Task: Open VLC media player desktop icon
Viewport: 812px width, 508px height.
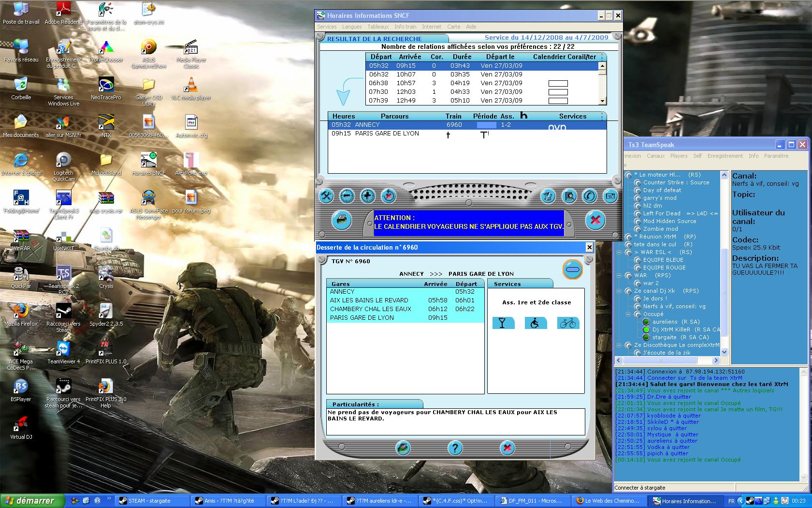Action: (191, 89)
